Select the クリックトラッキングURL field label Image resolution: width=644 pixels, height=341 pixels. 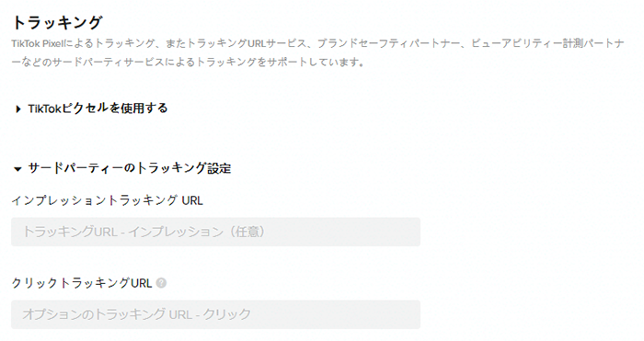point(82,283)
